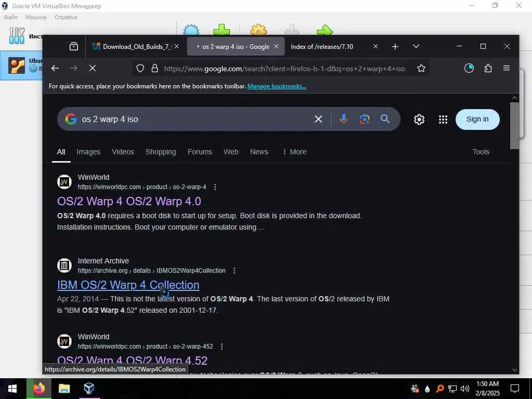
Task: Click the page vertical scrollbar thumb
Action: (x=514, y=126)
